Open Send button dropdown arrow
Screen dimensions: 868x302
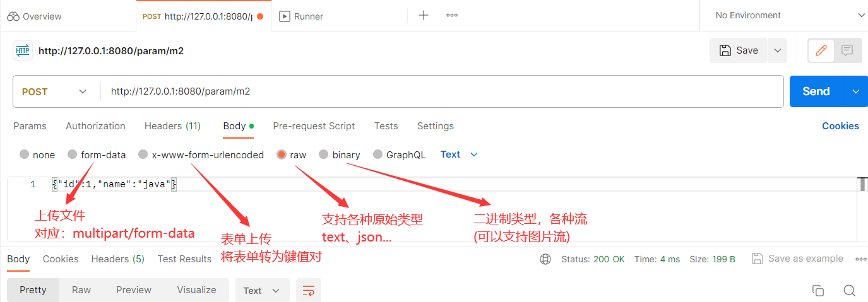point(855,91)
